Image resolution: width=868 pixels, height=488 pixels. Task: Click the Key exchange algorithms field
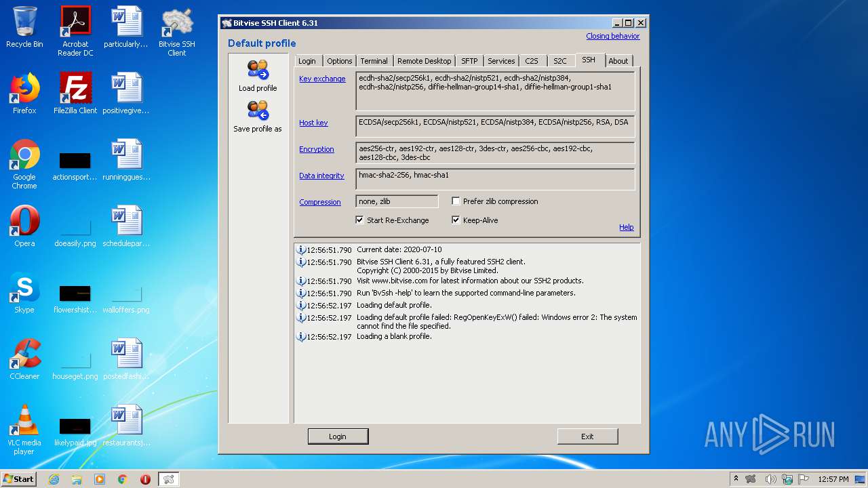pos(495,91)
